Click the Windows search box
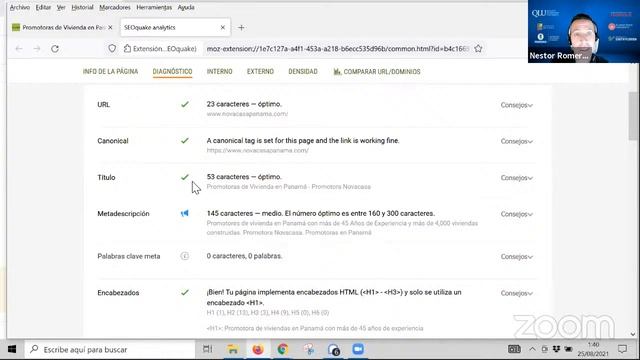Screen dimensions: 640x360 click(x=110, y=349)
